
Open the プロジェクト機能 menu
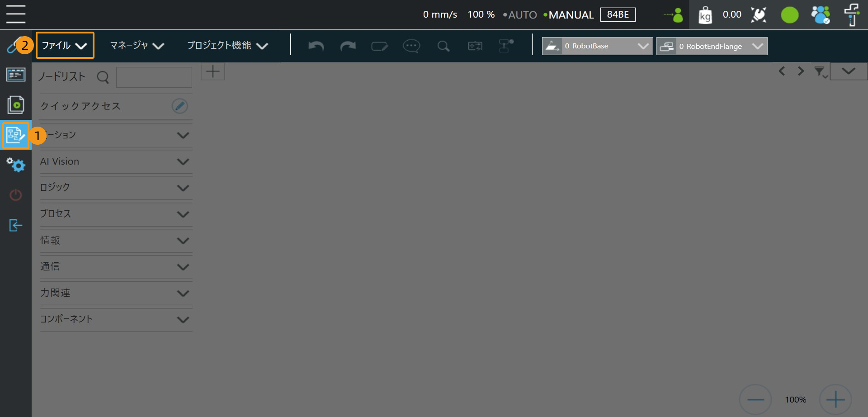(227, 45)
